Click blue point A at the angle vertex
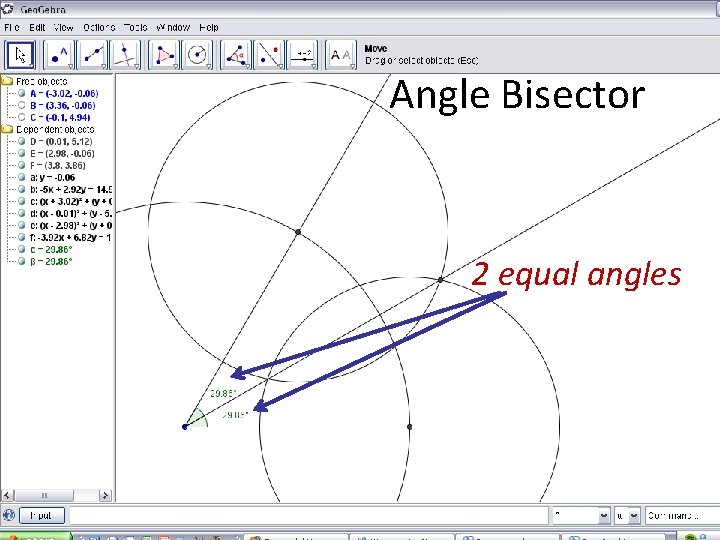The height and width of the screenshot is (540, 720). [185, 427]
